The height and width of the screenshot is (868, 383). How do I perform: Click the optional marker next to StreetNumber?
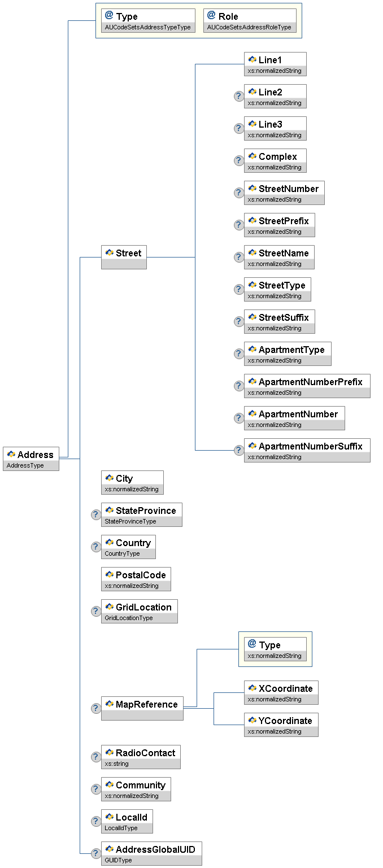click(x=238, y=193)
